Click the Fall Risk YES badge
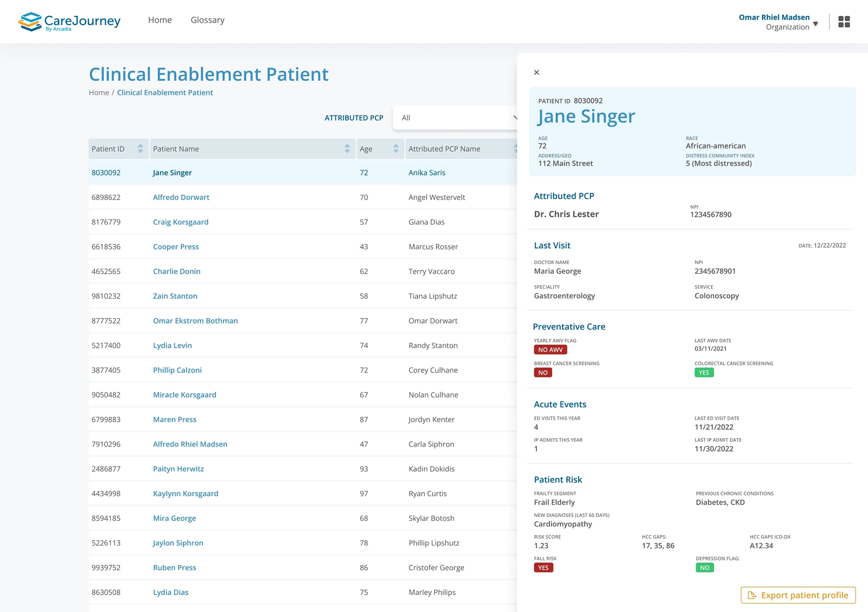This screenshot has height=612, width=868. (x=543, y=568)
